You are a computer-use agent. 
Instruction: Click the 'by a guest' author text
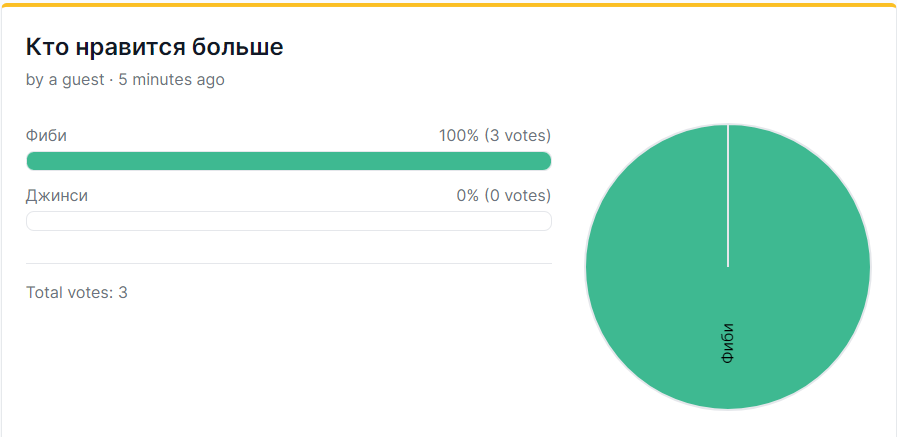(65, 80)
